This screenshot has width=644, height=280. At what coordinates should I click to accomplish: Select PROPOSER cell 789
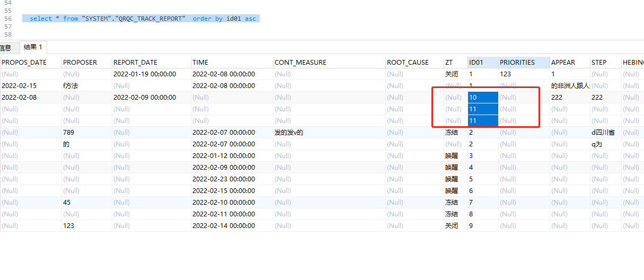click(x=86, y=132)
